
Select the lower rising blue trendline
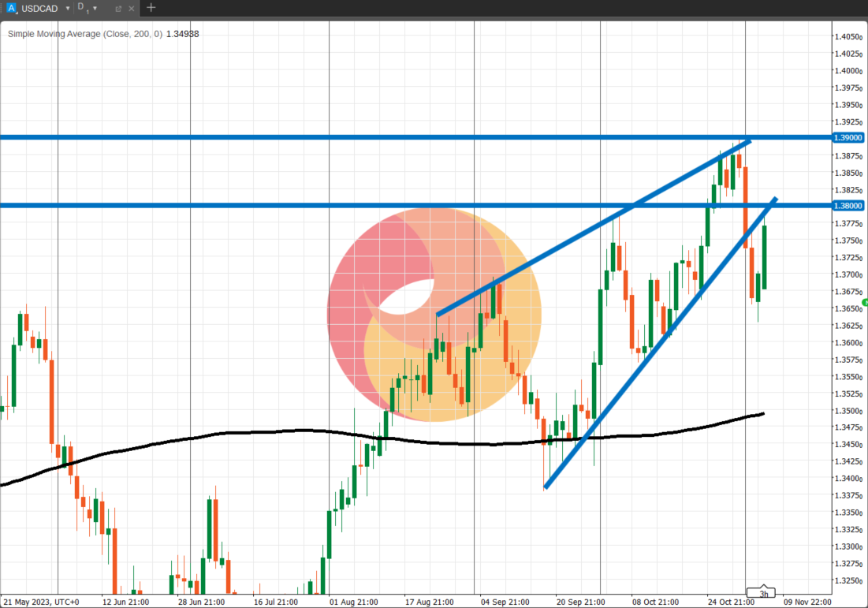(661, 343)
